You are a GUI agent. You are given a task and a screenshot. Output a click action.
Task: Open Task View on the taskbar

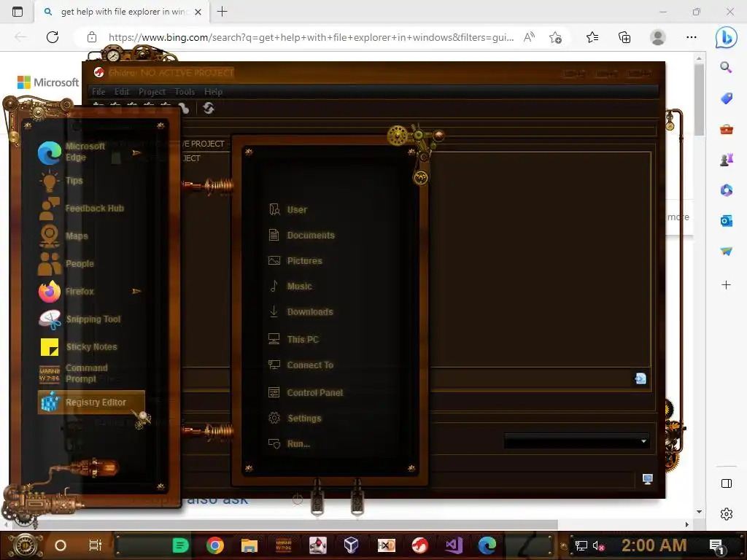coord(96,545)
